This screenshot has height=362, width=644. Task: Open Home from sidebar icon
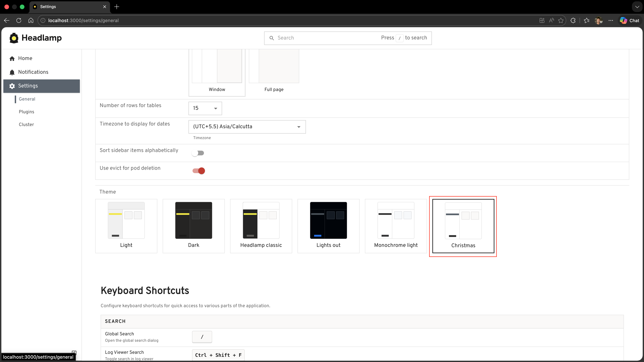click(x=12, y=58)
